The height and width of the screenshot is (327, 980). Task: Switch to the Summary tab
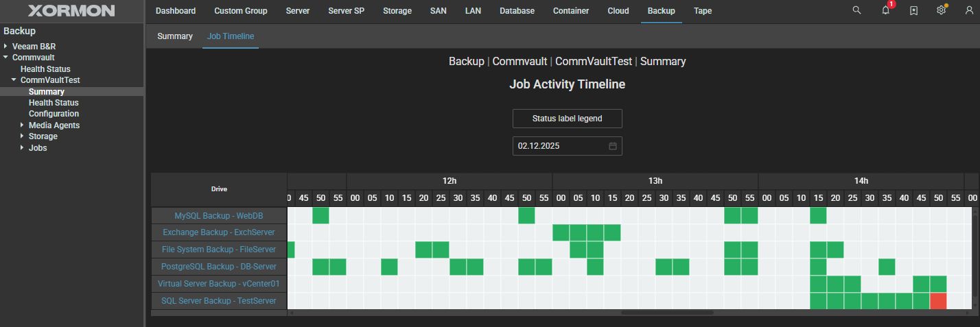[175, 36]
